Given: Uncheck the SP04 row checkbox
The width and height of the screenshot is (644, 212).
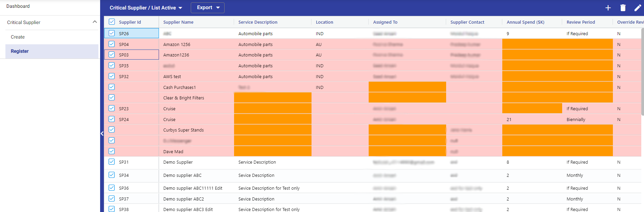Looking at the screenshot, I should click(112, 44).
